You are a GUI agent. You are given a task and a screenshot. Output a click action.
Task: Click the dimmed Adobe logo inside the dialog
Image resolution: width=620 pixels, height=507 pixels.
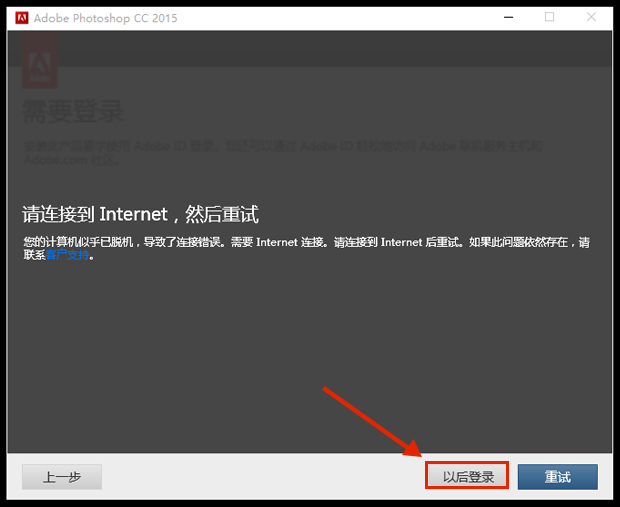click(40, 64)
